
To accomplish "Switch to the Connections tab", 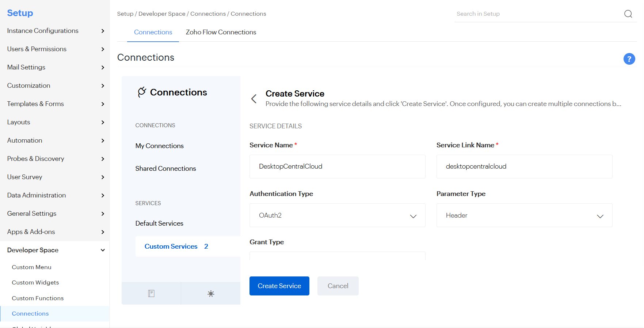I will [x=153, y=32].
